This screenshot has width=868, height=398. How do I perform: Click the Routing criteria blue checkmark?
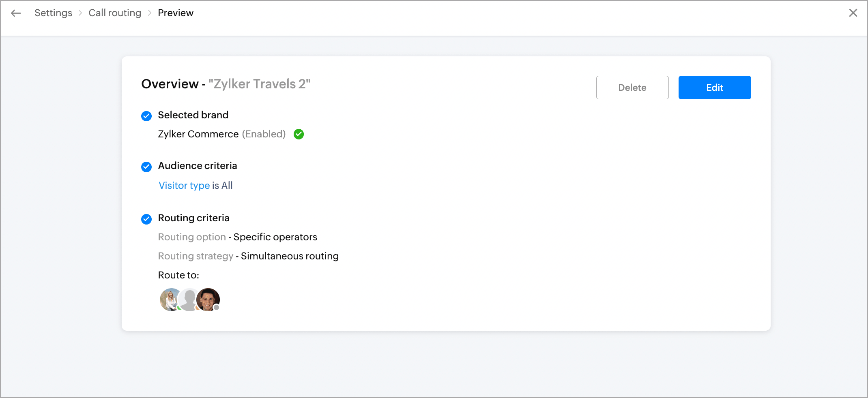(x=146, y=219)
